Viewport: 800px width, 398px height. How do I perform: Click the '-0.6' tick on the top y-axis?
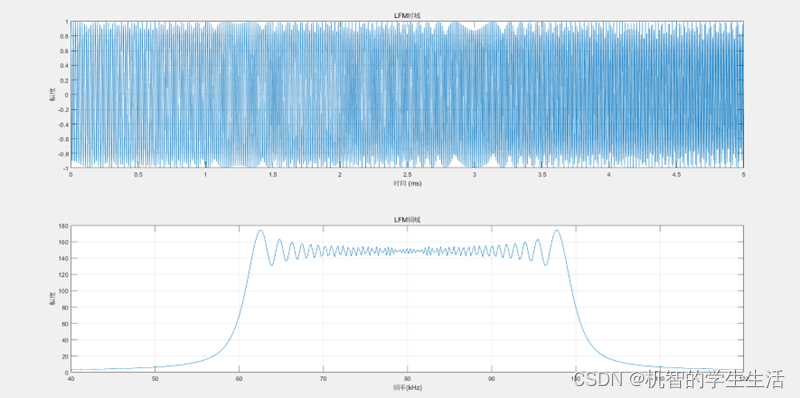[x=63, y=138]
